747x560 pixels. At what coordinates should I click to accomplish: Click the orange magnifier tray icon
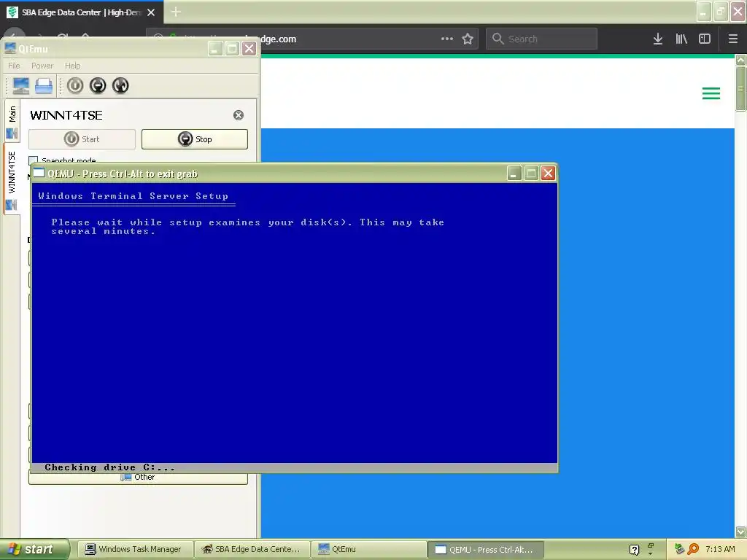pos(693,550)
